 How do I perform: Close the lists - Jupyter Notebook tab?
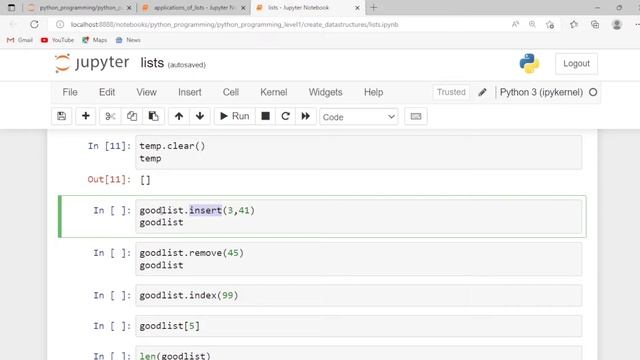(357, 8)
